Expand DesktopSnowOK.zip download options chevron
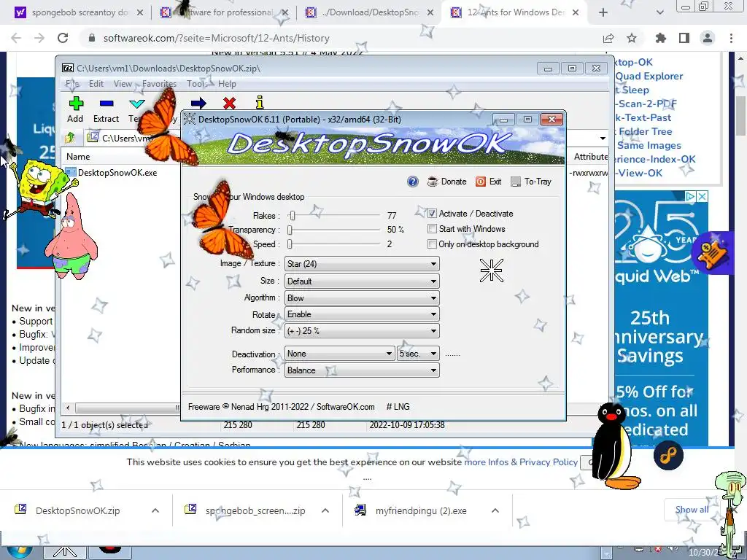Screen dimensions: 747x560 coord(155,510)
